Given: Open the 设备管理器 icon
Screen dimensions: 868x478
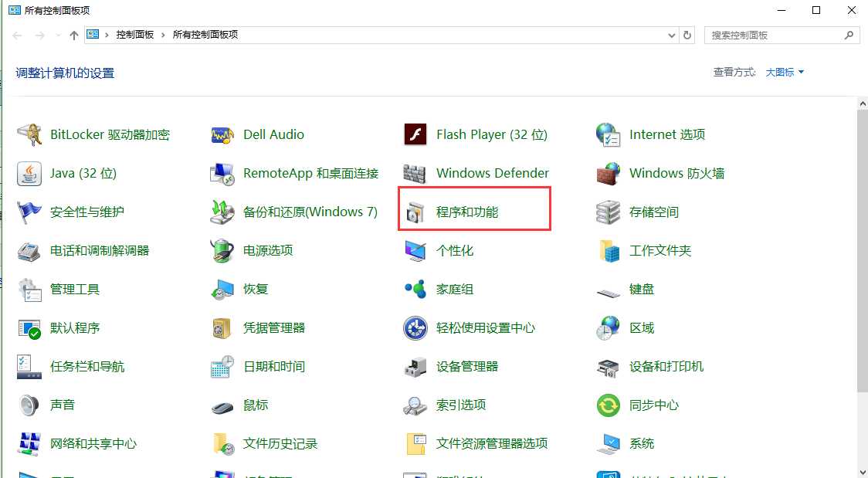Looking at the screenshot, I should 415,367.
